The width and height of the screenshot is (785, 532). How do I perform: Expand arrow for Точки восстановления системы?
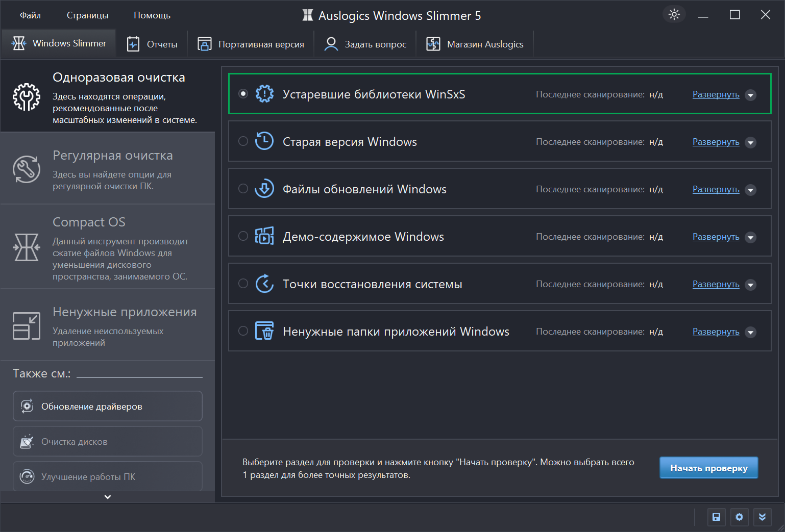(750, 285)
